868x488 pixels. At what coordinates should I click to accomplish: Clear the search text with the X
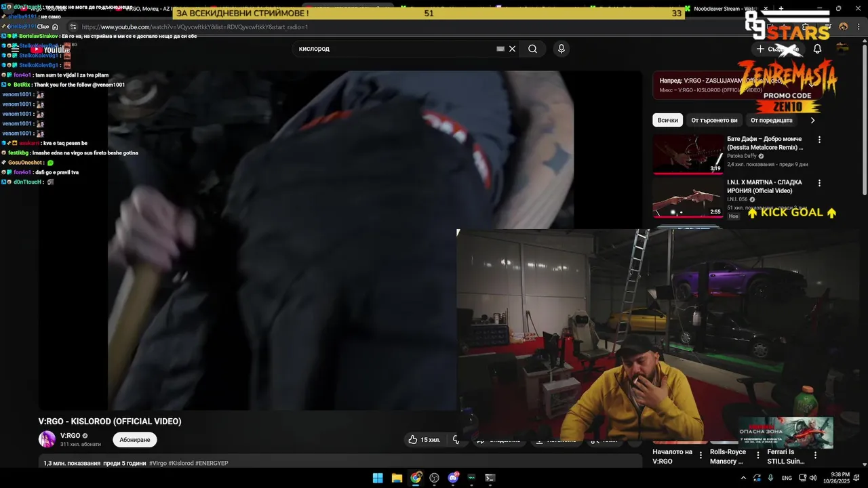point(513,49)
